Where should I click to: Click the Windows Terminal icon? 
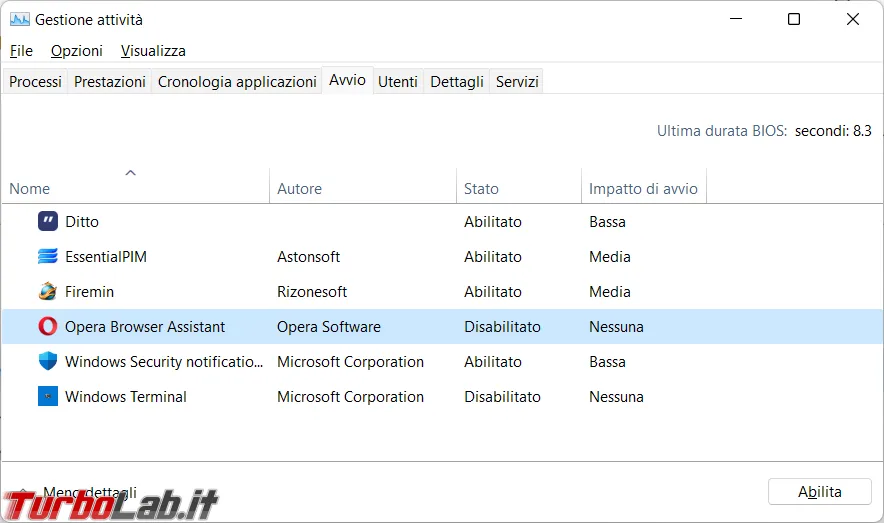tap(48, 396)
